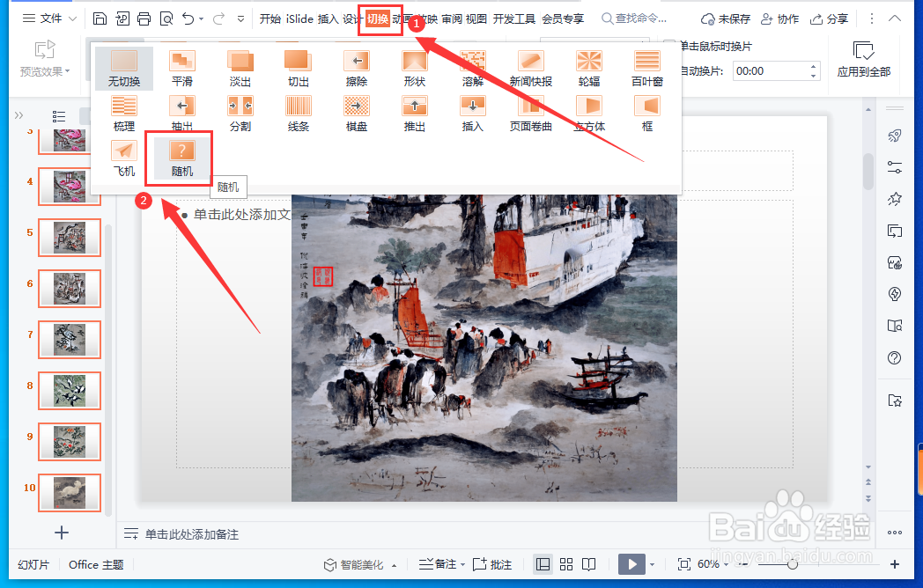
Task: Click the save icon in toolbar
Action: (x=100, y=18)
